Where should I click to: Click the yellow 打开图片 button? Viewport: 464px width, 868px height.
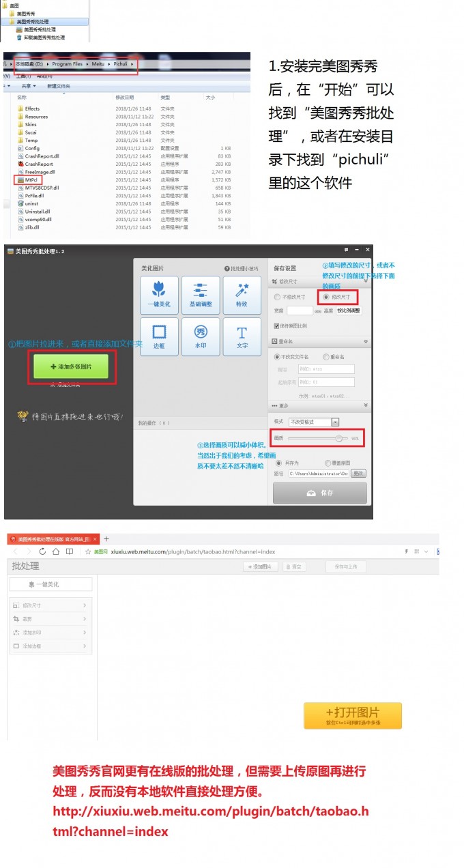coord(353,715)
